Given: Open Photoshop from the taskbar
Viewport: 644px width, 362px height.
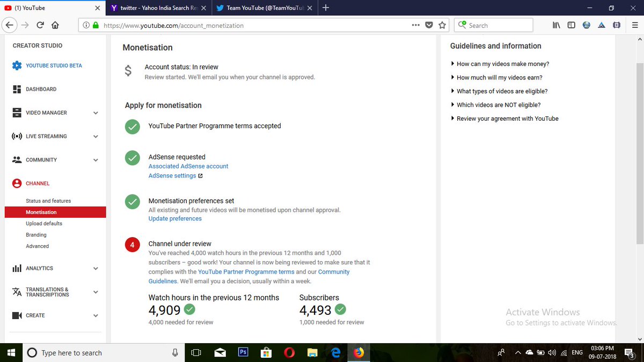Looking at the screenshot, I should click(x=243, y=352).
